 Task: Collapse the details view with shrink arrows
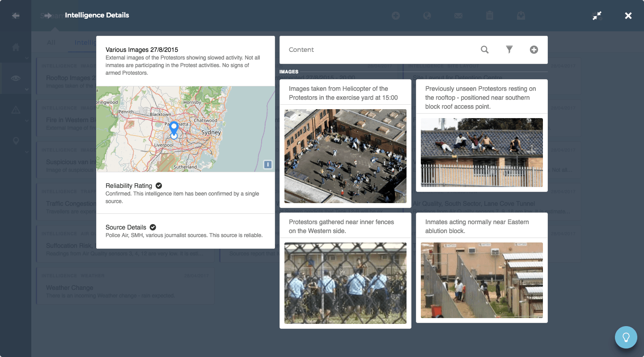tap(597, 16)
